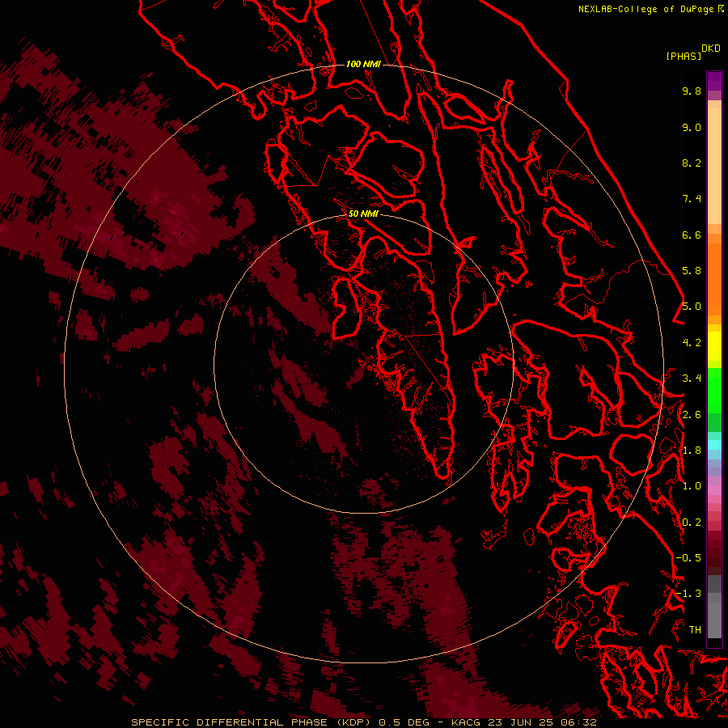This screenshot has width=728, height=728.
Task: Click the SPECIFIC DIFFERENTIAL PHASE (KDP) caption text
Action: 252,722
